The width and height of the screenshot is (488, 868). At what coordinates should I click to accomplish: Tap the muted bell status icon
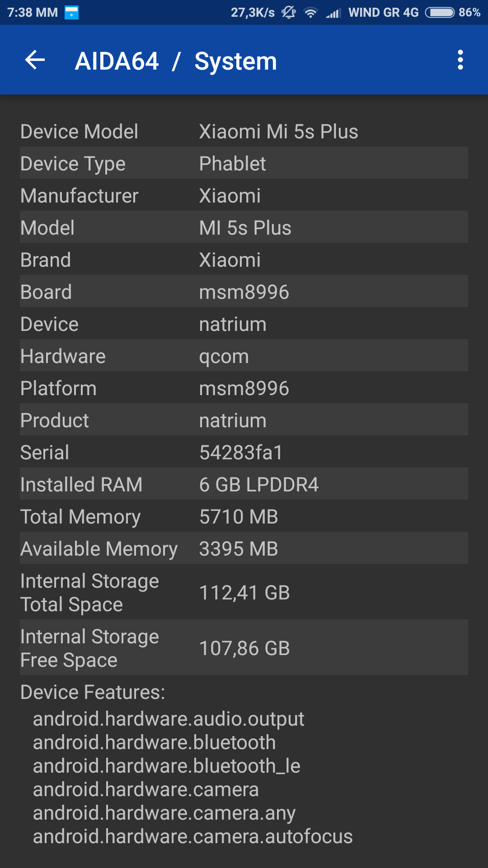[288, 13]
